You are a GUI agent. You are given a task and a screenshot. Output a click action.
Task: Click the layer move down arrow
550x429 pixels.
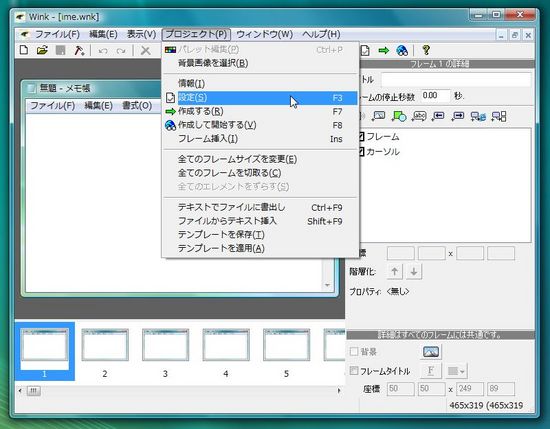click(414, 271)
